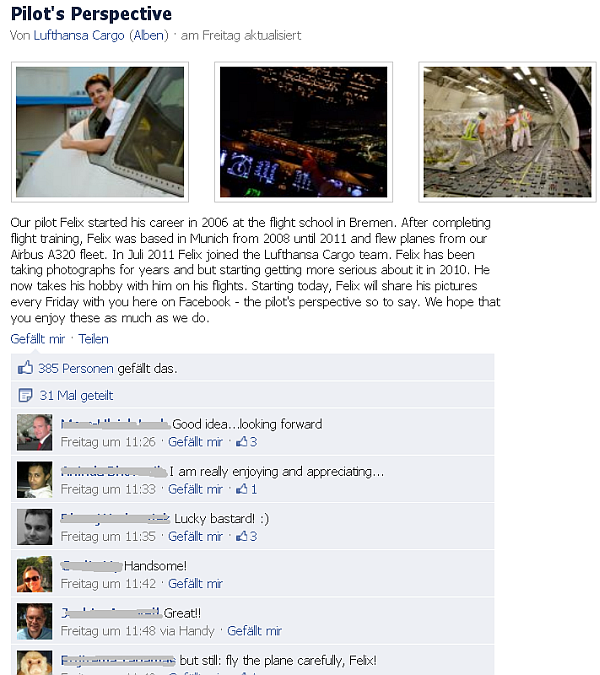Open avatar of the Great!! commenter
Viewport: 600px width, 675px height.
click(x=34, y=621)
